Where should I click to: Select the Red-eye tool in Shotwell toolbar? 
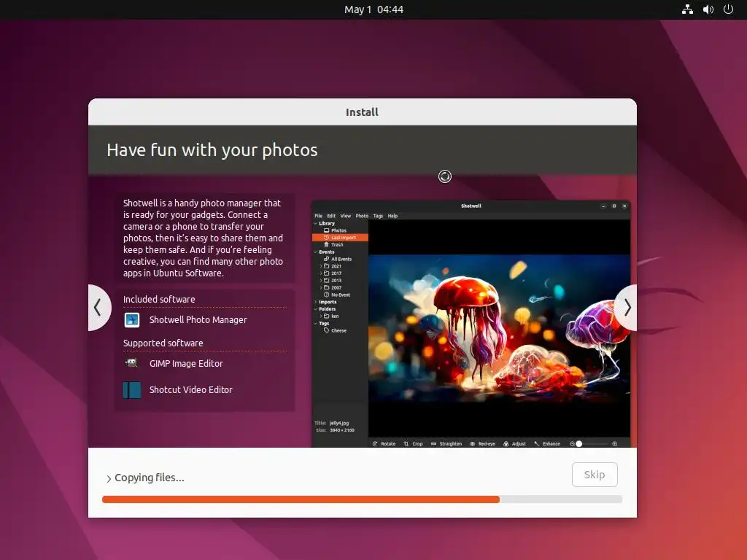point(483,444)
